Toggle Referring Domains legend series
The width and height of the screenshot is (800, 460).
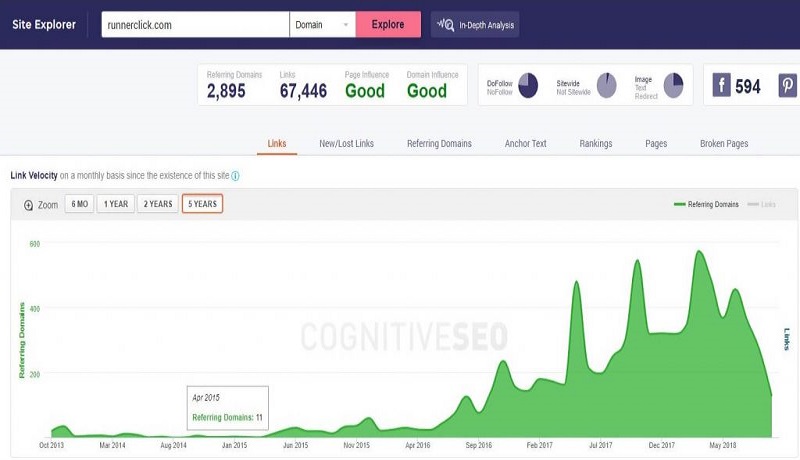(706, 204)
